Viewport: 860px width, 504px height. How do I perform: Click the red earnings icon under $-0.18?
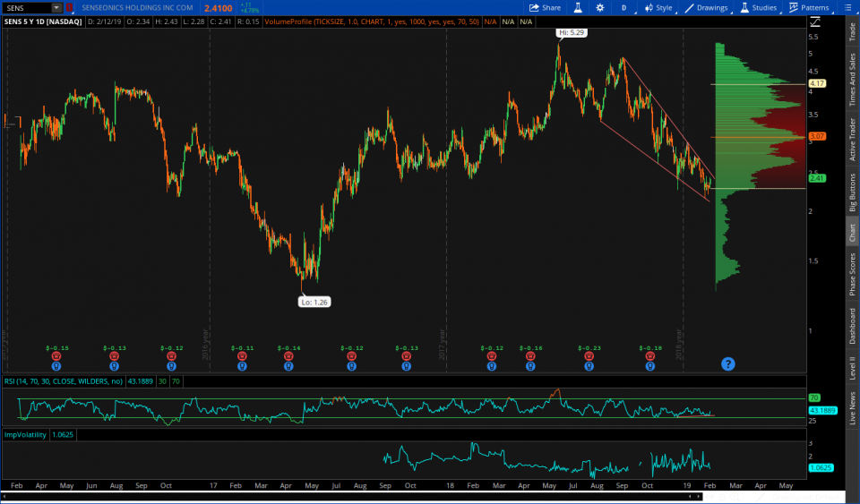pos(650,356)
